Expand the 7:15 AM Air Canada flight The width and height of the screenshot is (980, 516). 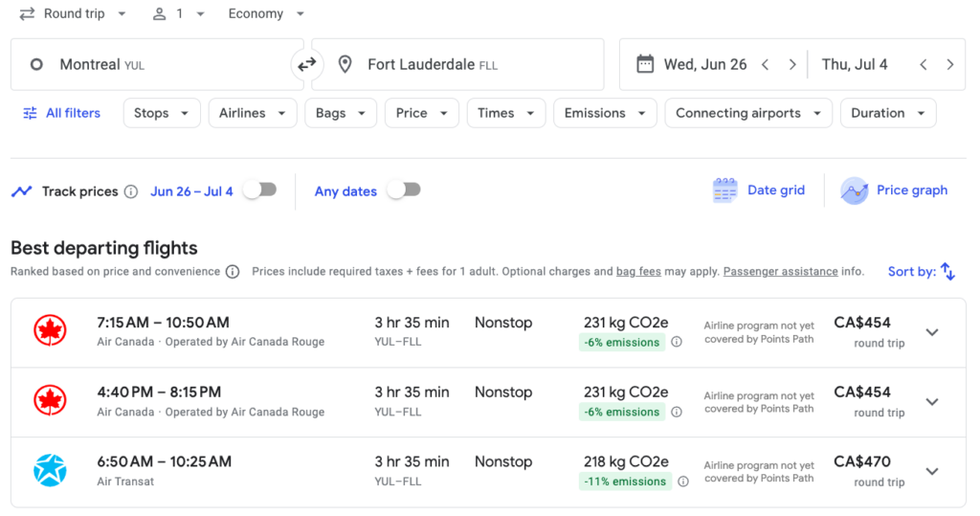[932, 332]
